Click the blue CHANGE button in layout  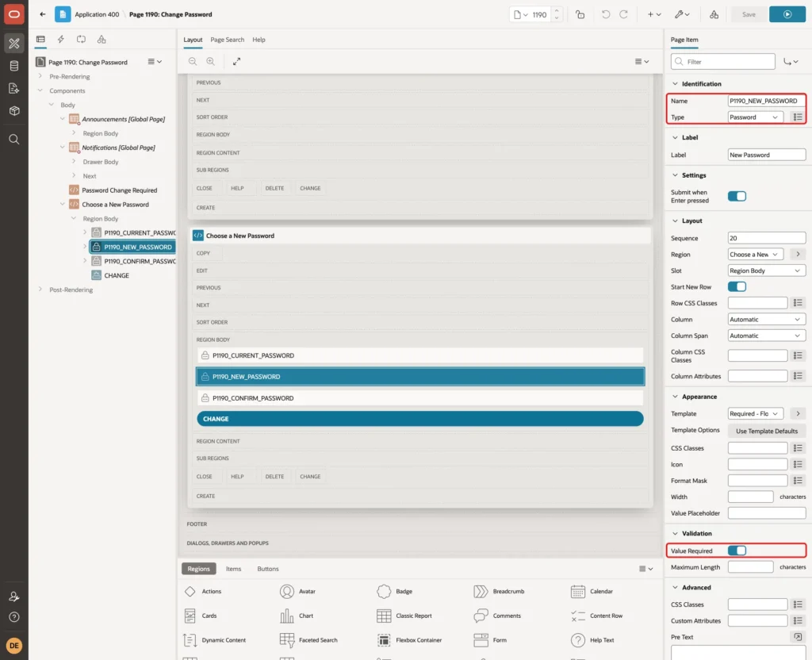point(420,419)
